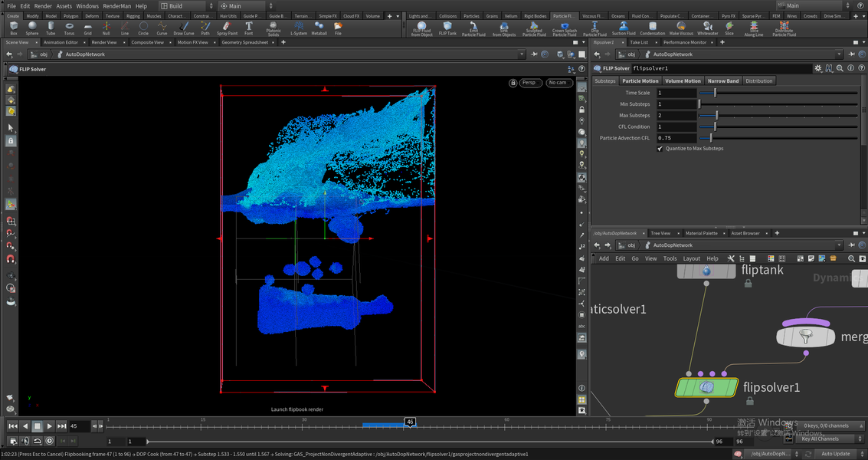Click the flipsolver1 node in network

706,387
